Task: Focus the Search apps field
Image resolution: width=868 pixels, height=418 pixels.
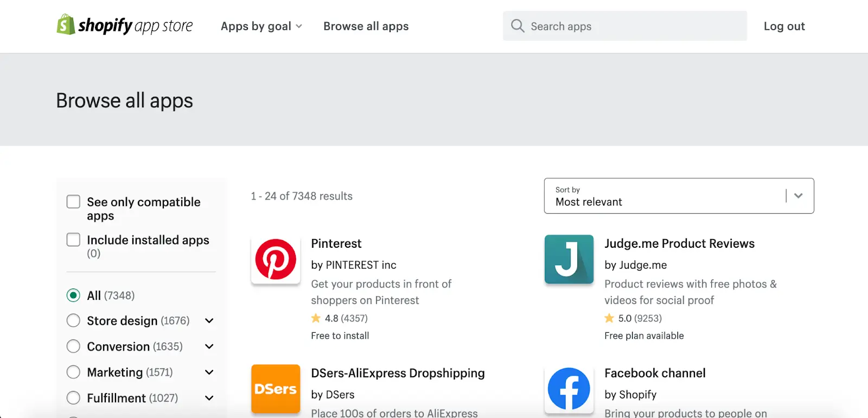Action: pyautogui.click(x=625, y=26)
